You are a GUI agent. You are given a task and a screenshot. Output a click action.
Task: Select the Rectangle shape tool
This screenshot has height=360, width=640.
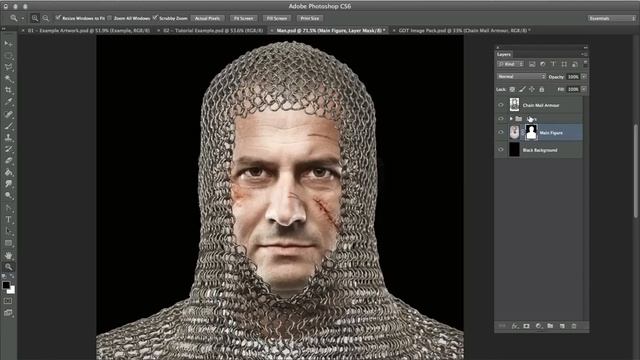pos(9,243)
